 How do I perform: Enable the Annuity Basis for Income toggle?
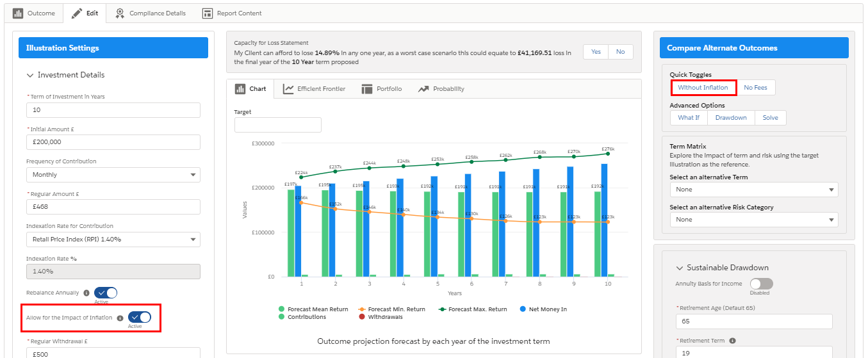[761, 284]
